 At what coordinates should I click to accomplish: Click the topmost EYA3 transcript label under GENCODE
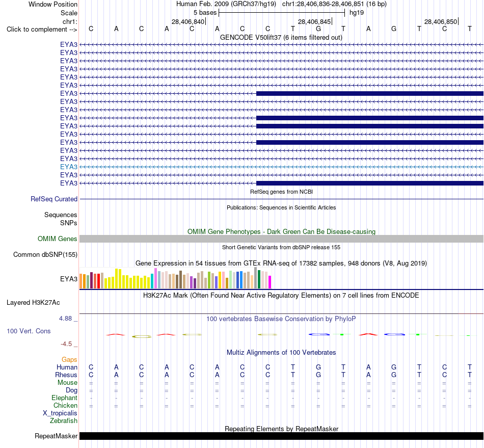(69, 44)
